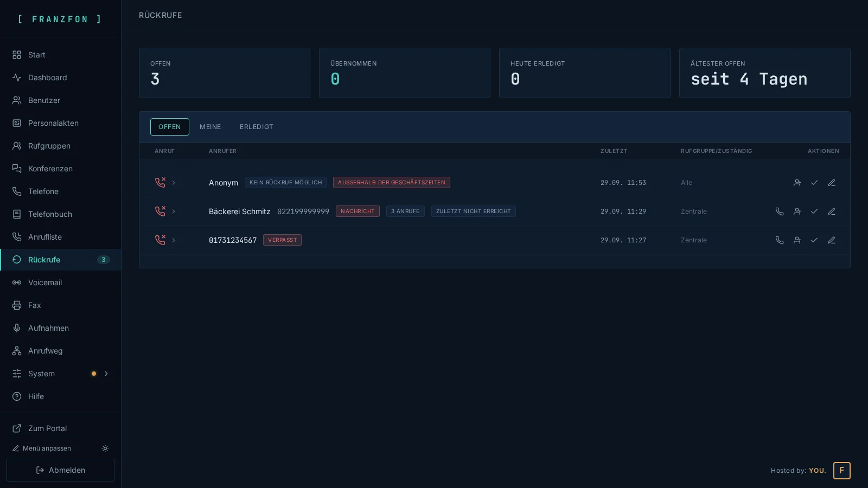Click missed call icon of 01731234567 row
The height and width of the screenshot is (488, 868).
coord(160,240)
